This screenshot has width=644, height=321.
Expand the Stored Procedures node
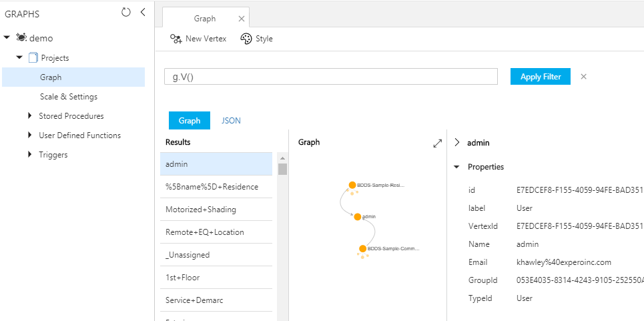(x=30, y=116)
